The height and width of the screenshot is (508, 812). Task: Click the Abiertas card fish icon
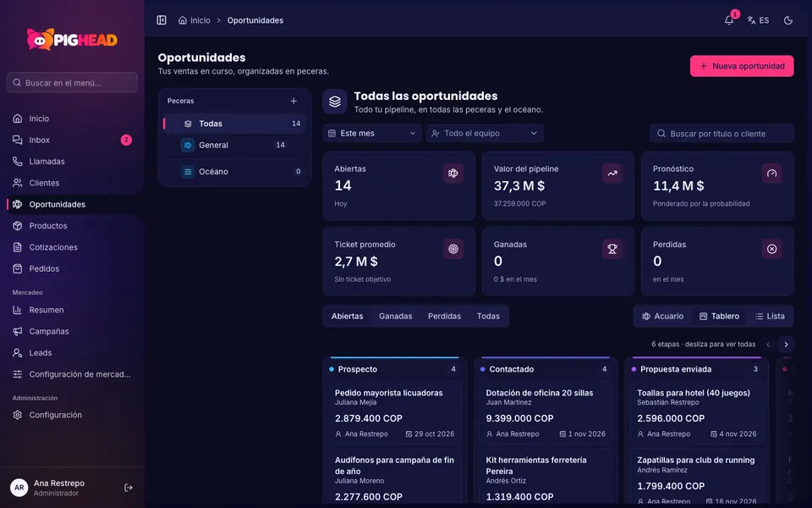click(453, 173)
